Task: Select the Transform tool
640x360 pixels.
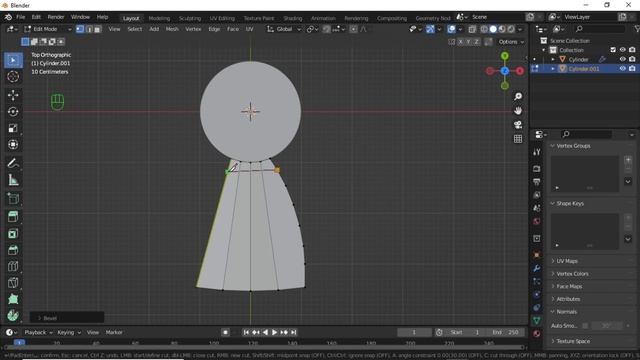Action: (13, 144)
